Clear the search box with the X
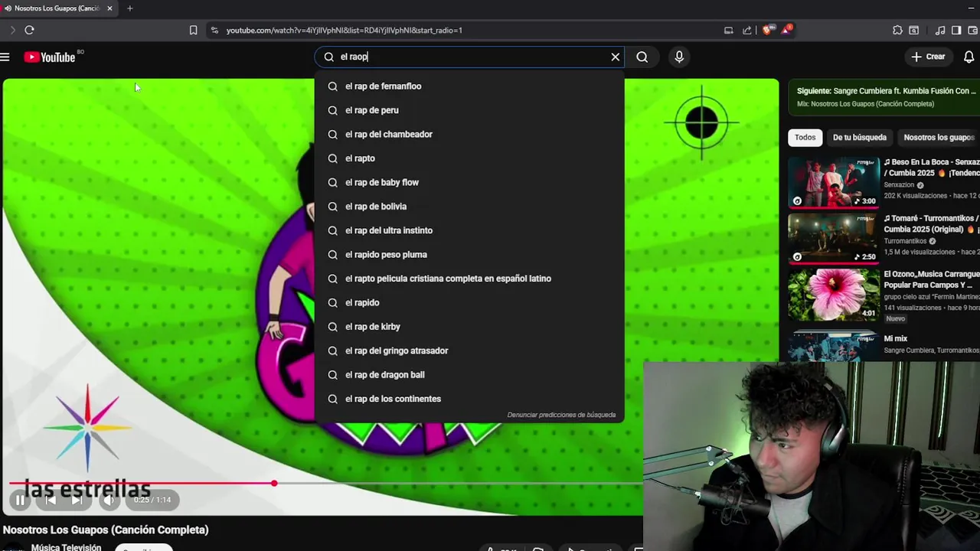 [615, 57]
